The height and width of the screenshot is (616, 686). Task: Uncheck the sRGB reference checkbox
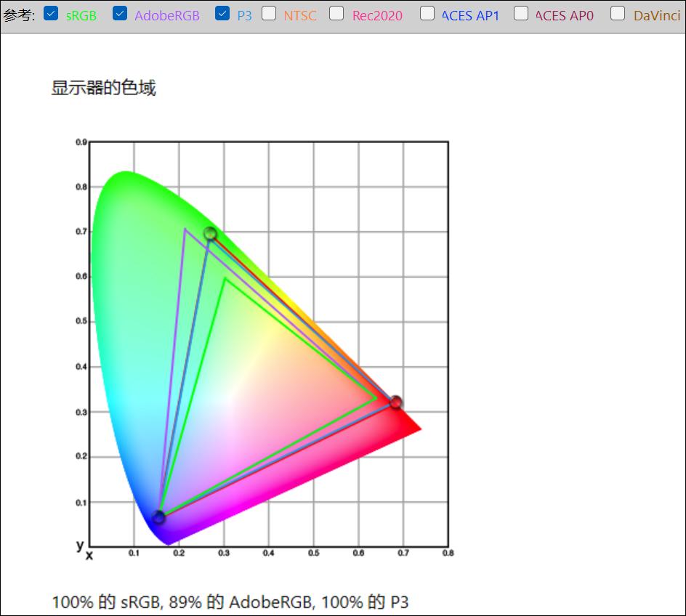pyautogui.click(x=51, y=14)
